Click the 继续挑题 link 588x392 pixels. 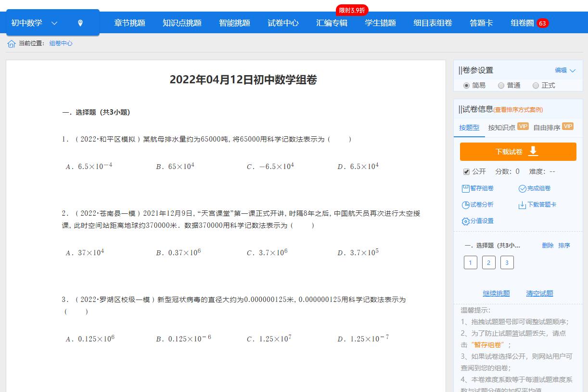tap(496, 293)
